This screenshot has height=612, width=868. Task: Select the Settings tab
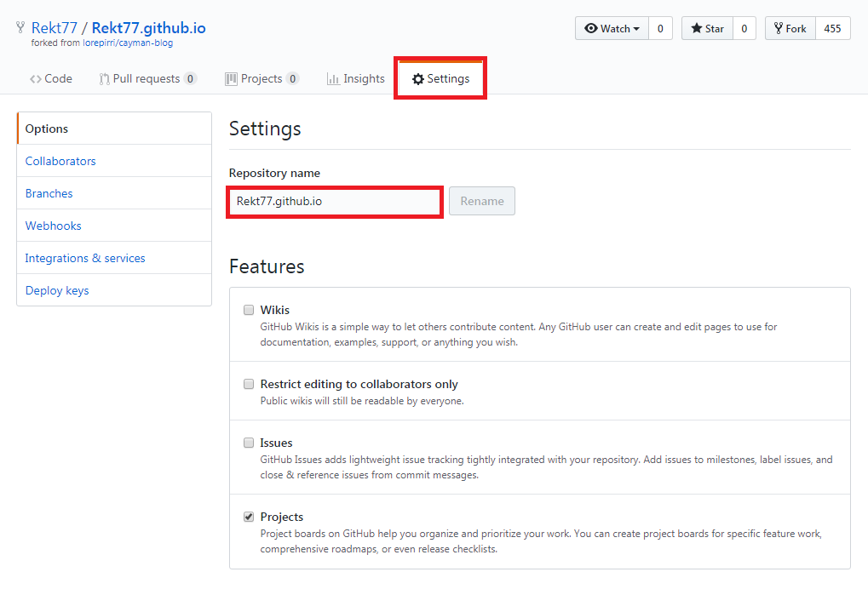[x=440, y=78]
